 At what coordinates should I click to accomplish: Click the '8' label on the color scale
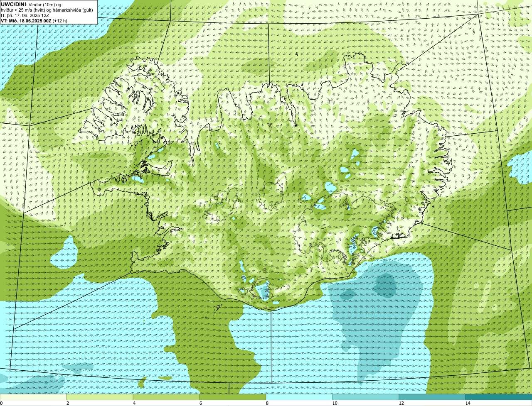(267, 403)
